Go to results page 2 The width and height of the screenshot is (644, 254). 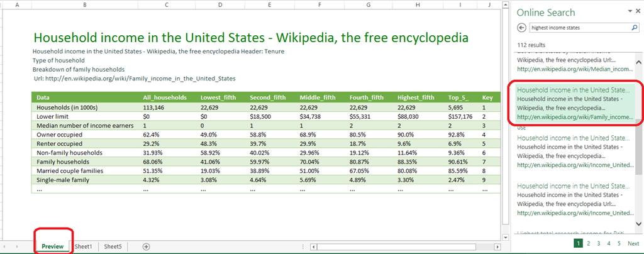(x=589, y=243)
